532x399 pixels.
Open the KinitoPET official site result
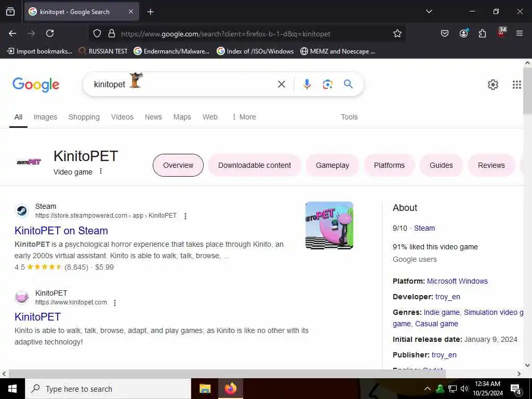click(37, 317)
